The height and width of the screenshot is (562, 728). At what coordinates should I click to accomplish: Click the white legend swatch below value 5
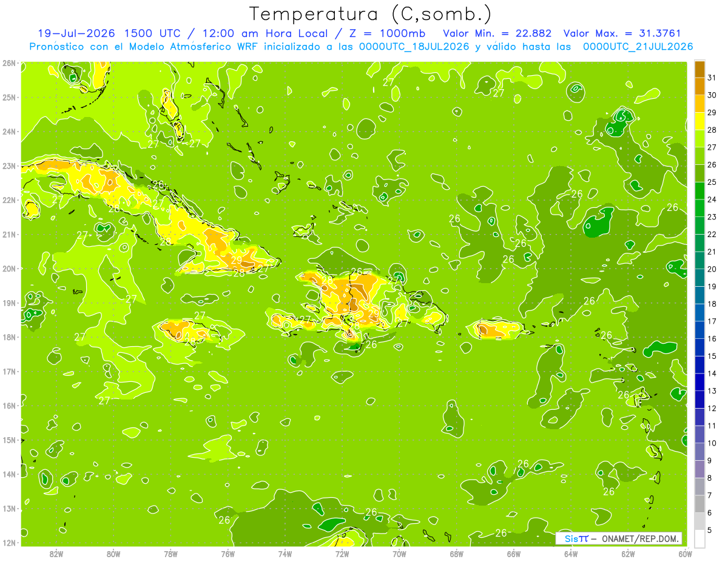[699, 538]
